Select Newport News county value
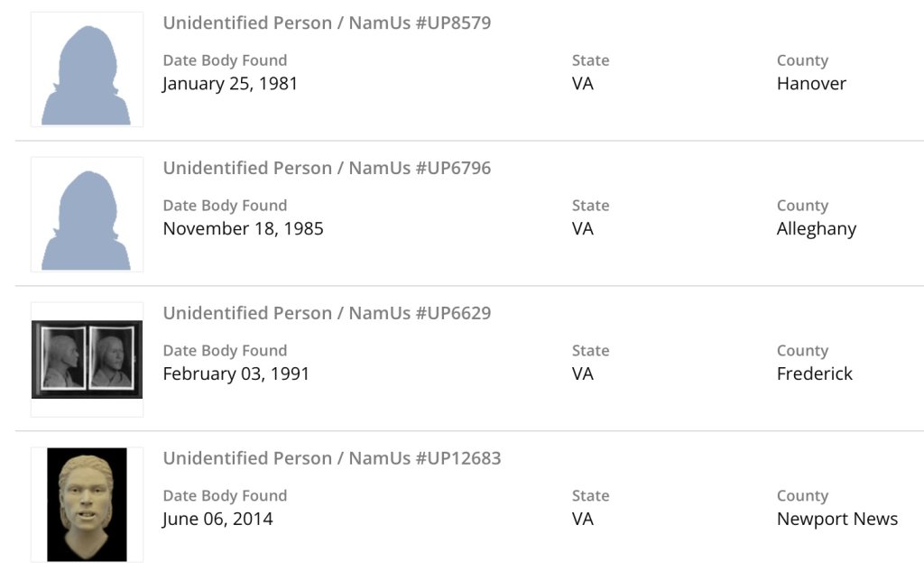 click(836, 520)
